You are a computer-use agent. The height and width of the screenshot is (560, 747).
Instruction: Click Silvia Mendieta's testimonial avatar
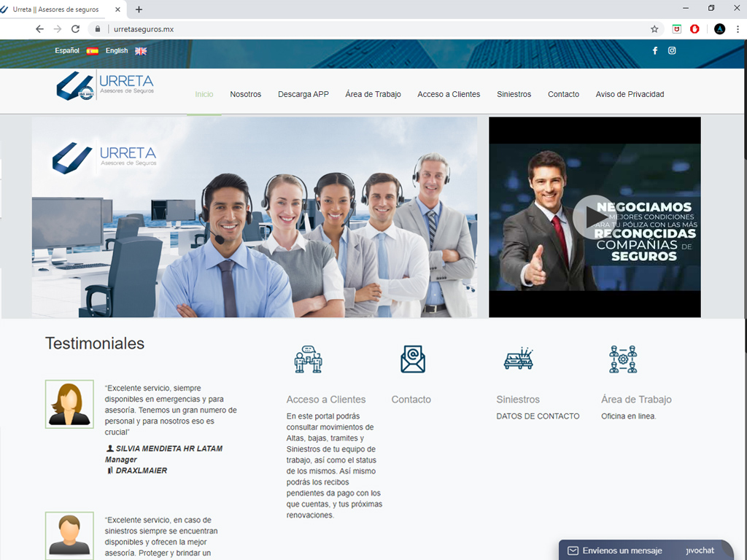tap(69, 404)
